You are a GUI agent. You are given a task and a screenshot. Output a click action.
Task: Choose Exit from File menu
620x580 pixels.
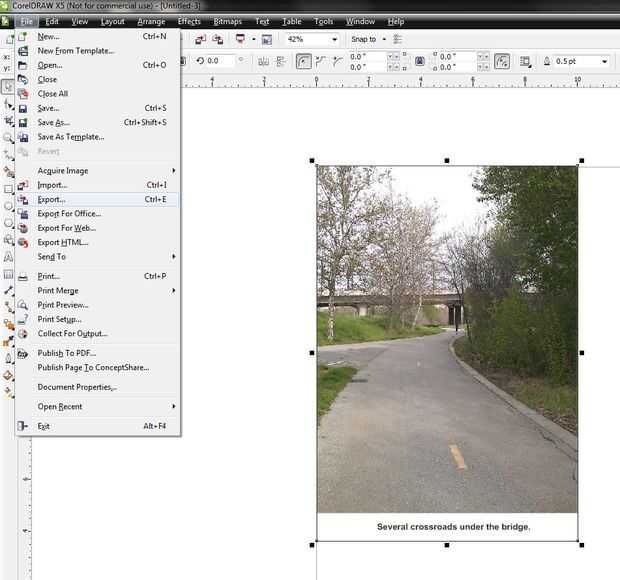[97, 426]
